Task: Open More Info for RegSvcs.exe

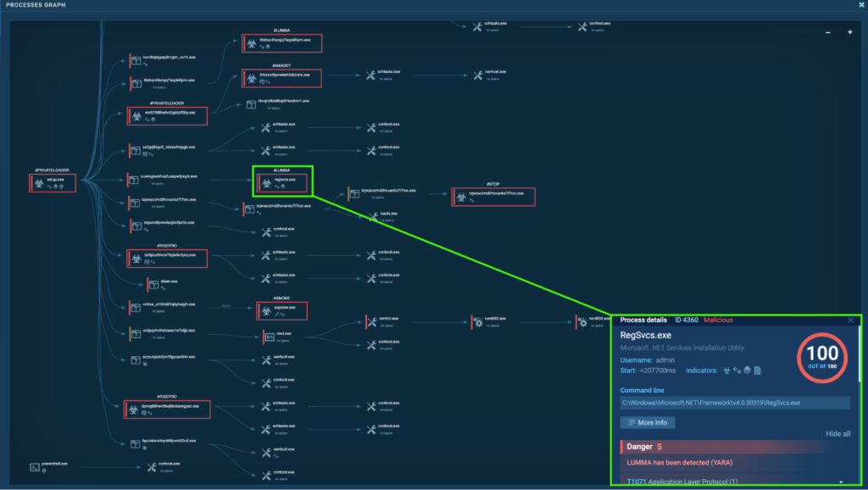Action: (648, 422)
